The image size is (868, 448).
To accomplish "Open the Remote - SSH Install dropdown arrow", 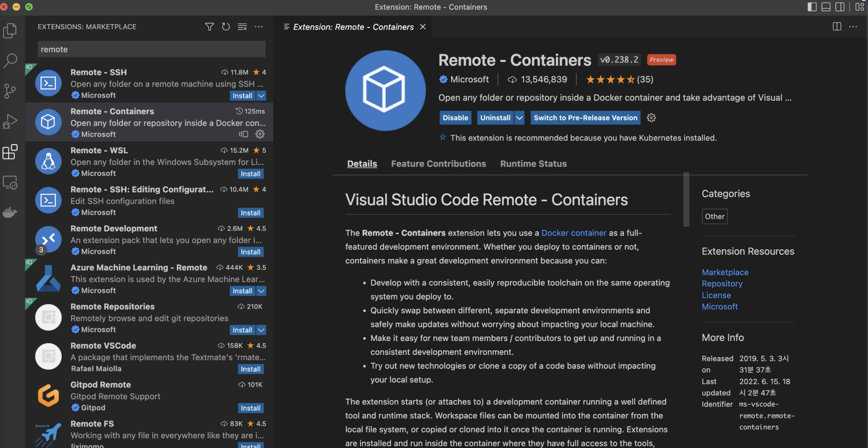I will (261, 96).
